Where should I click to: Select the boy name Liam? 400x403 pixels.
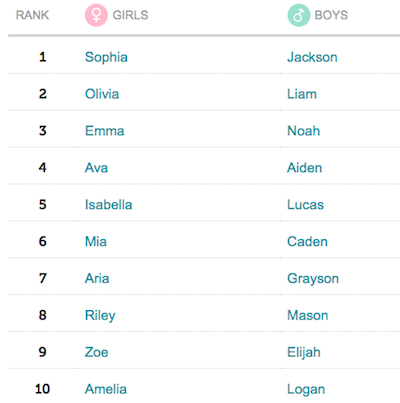pyautogui.click(x=302, y=94)
